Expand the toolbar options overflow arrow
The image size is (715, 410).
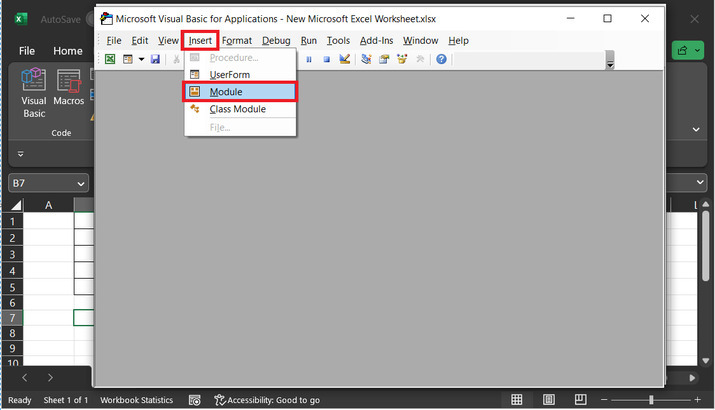610,60
